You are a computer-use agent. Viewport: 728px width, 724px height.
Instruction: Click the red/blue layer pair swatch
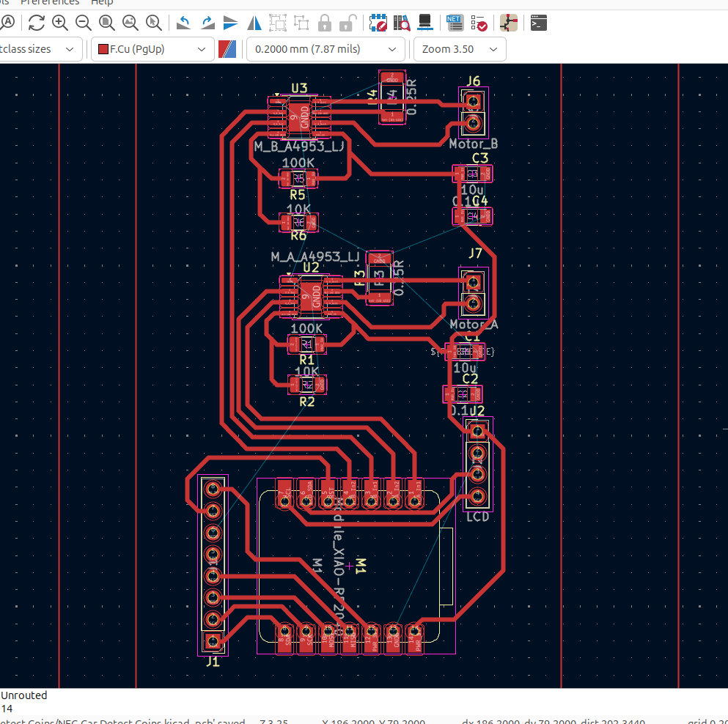tap(227, 49)
